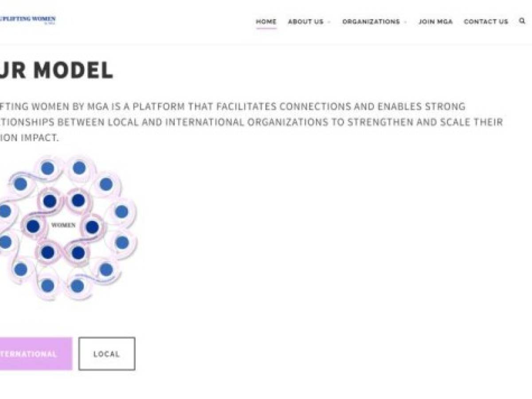Click the dark blue circle left of WOMEN
The width and height of the screenshot is (532, 399).
coord(33,227)
